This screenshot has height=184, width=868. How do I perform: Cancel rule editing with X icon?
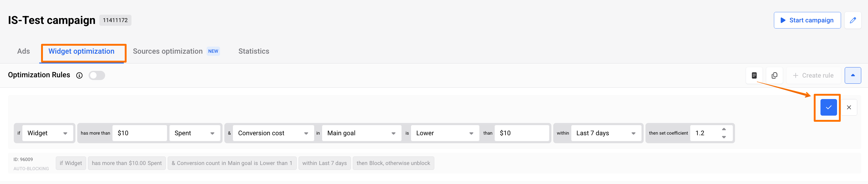coord(849,108)
